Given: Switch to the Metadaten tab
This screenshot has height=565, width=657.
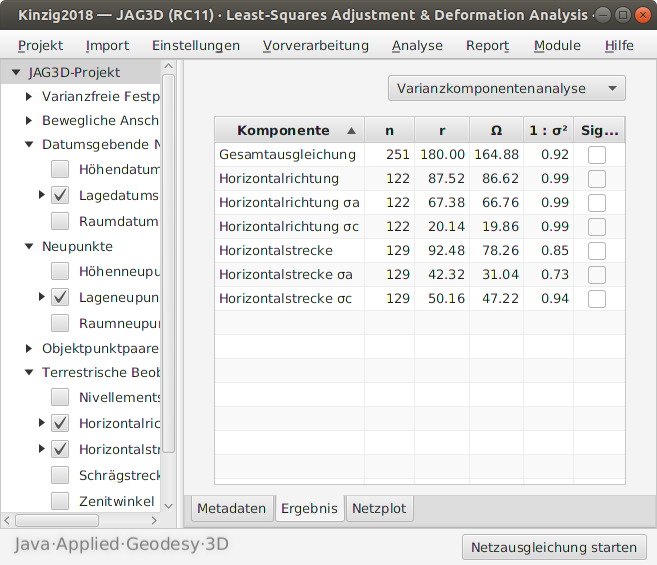Looking at the screenshot, I should (232, 509).
